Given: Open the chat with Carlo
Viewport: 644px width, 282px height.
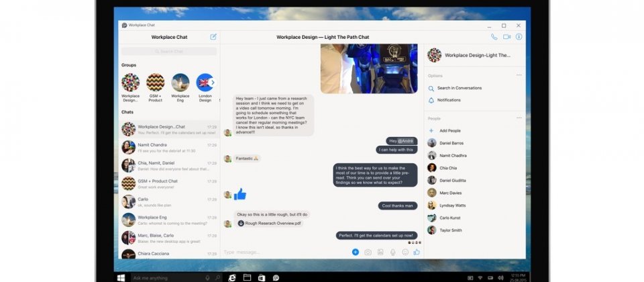Looking at the screenshot, I should pos(169,201).
